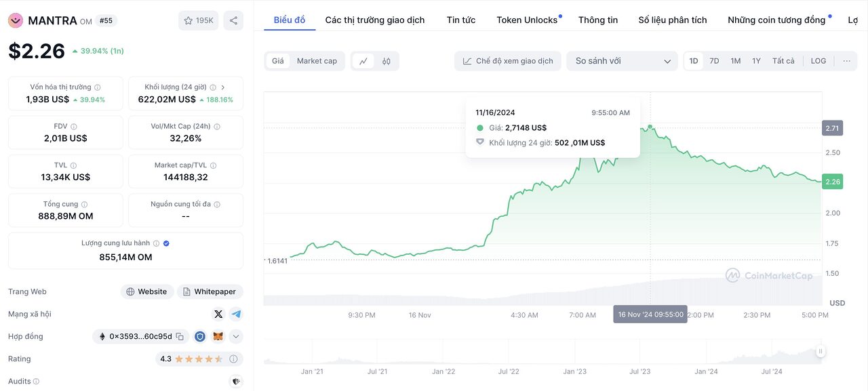Click the $2.26 current price

coord(37,51)
